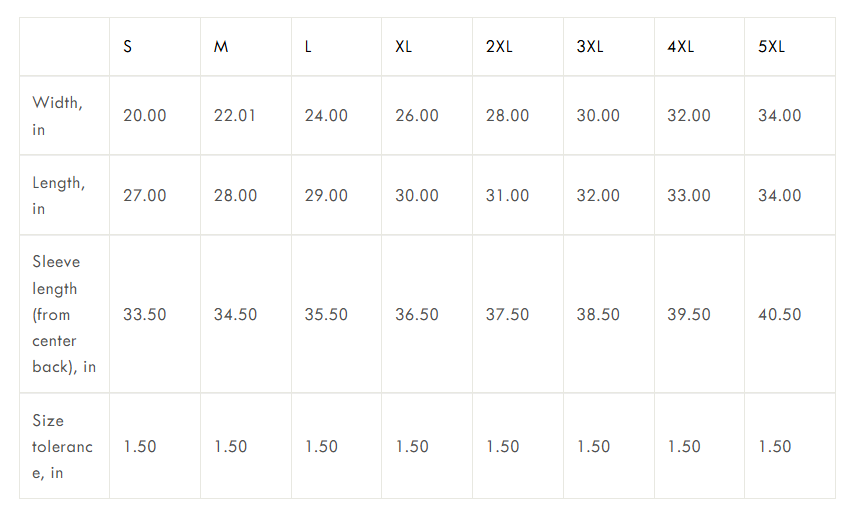Viewport: 860px width, 520px height.
Task: Select the S width value 20.00
Action: click(x=145, y=116)
